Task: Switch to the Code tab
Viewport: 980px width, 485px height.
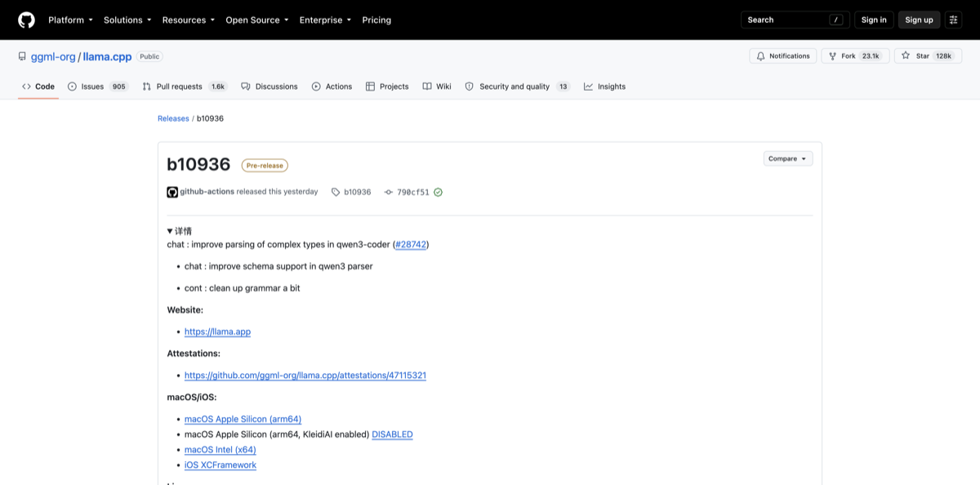Action: tap(38, 87)
